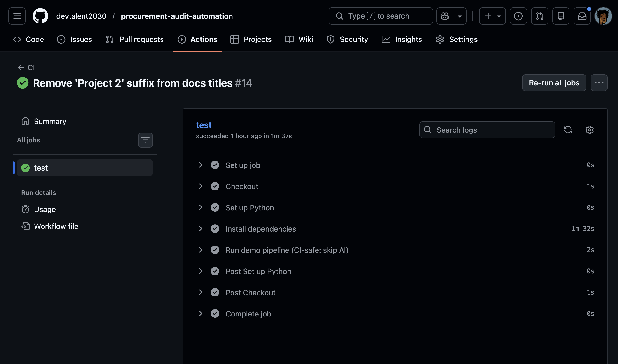The height and width of the screenshot is (364, 618).
Task: Open log settings gear icon
Action: point(589,130)
